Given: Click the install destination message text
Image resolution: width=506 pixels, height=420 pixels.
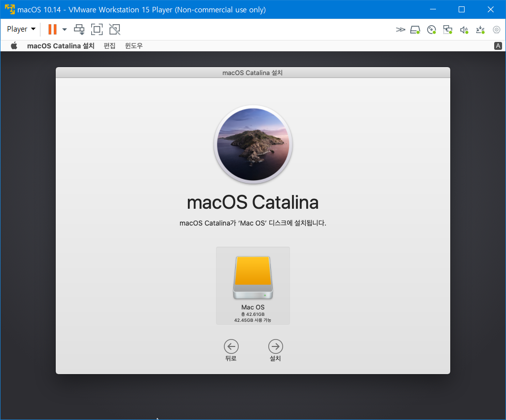Looking at the screenshot, I should coord(253,223).
